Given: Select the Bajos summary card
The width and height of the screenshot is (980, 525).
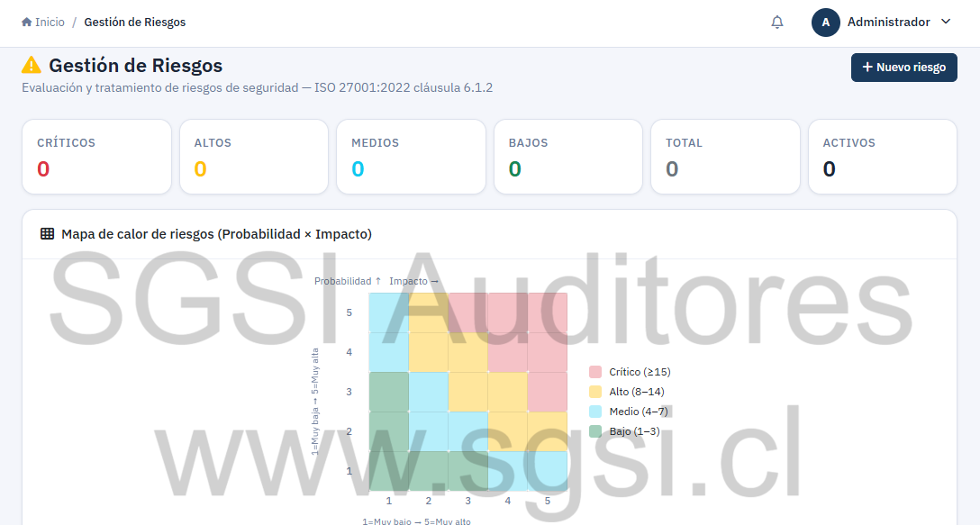Looking at the screenshot, I should (568, 157).
